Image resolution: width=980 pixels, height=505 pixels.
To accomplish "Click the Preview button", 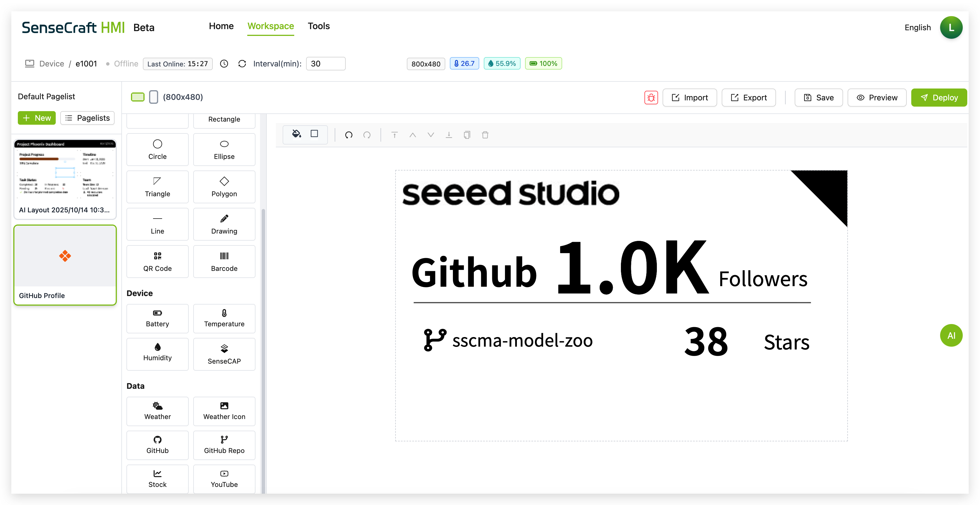I will pos(876,98).
